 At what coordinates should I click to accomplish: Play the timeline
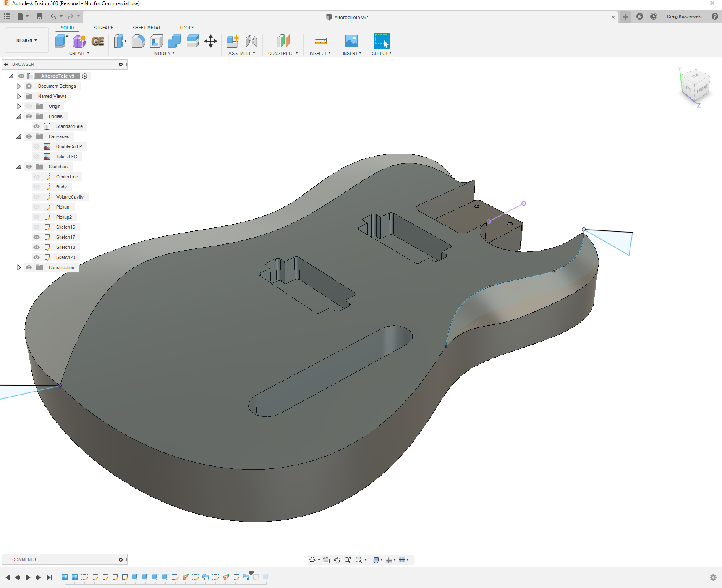point(28,578)
